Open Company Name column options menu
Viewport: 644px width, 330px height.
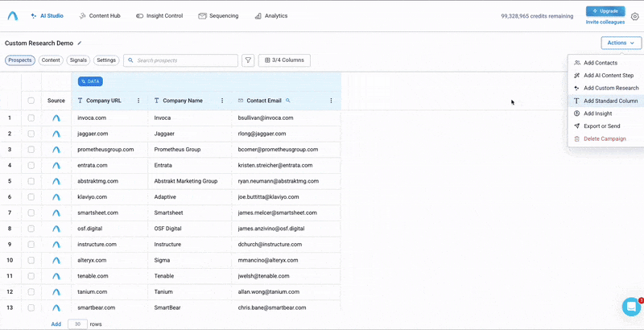[222, 101]
